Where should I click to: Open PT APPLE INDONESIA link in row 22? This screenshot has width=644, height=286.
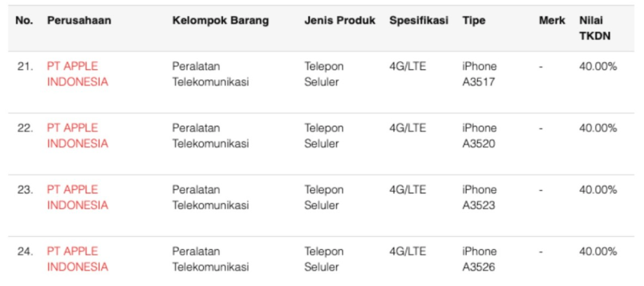click(x=77, y=136)
